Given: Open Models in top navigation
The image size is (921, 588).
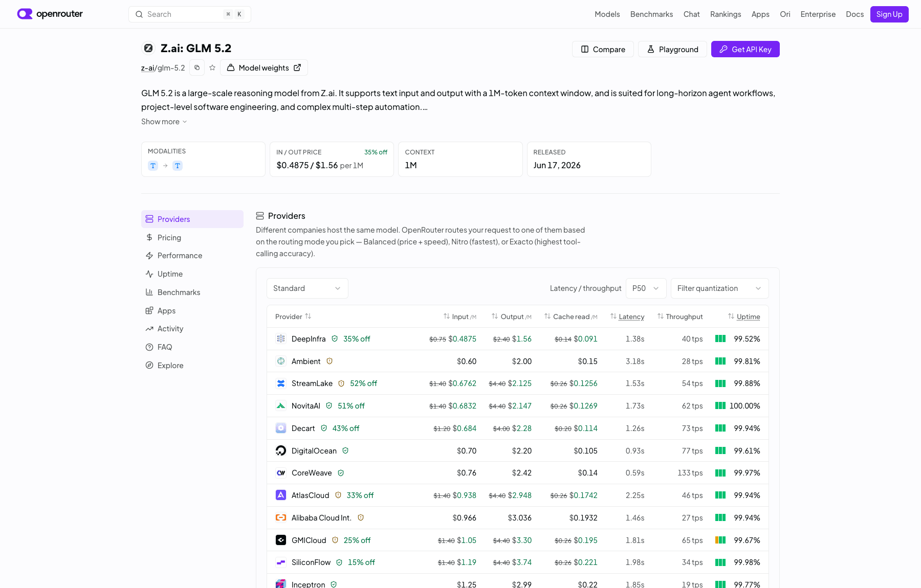Looking at the screenshot, I should [607, 14].
